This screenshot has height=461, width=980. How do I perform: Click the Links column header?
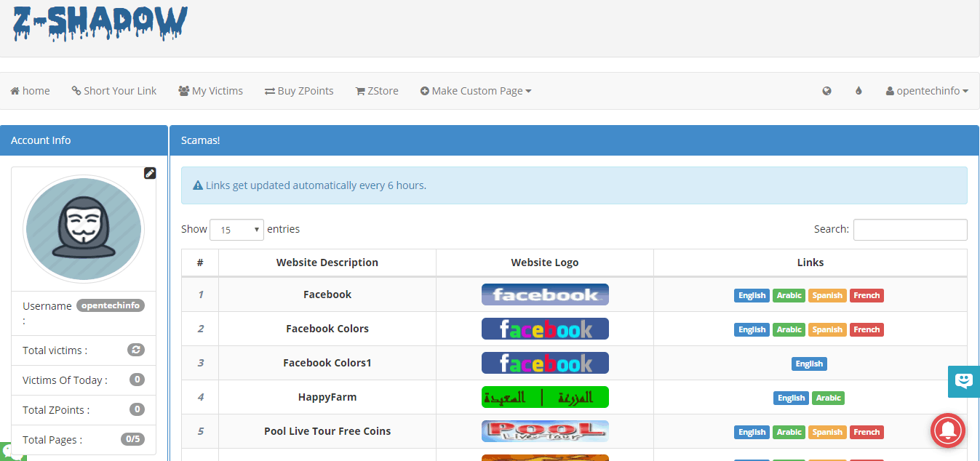(810, 262)
